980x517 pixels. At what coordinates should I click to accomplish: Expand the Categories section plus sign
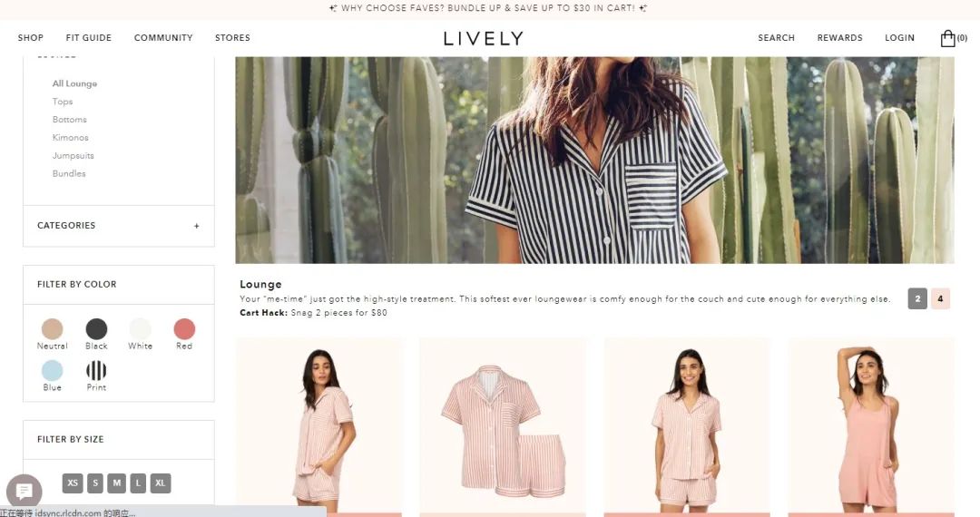point(196,226)
